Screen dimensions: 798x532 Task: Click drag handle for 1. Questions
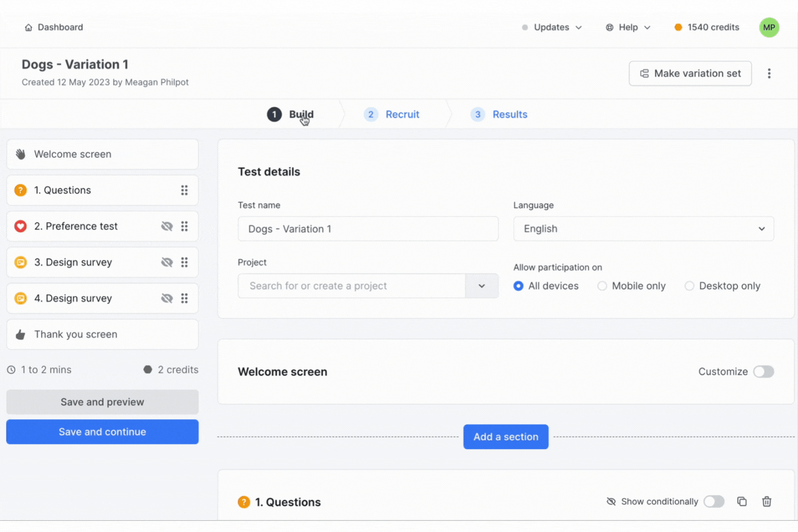[x=184, y=190]
